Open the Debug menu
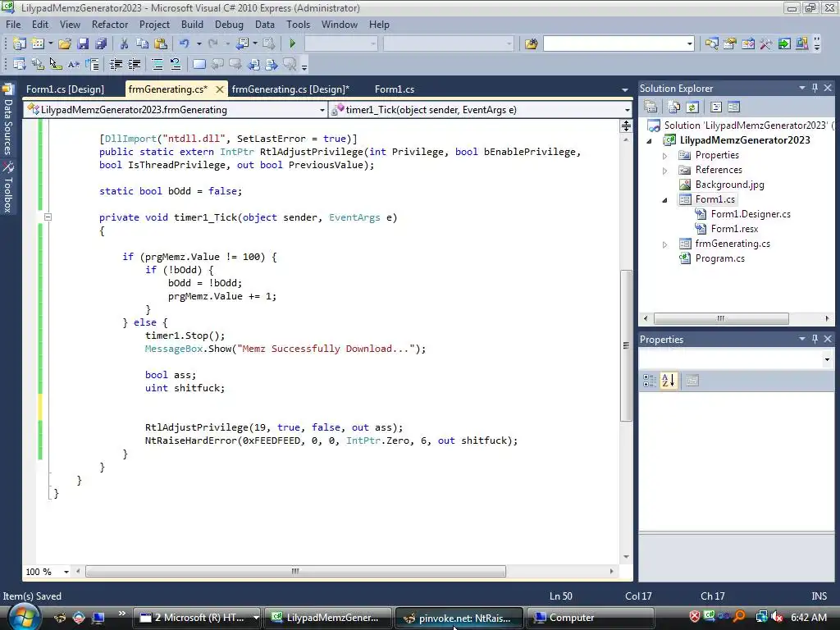The image size is (840, 630). (229, 25)
